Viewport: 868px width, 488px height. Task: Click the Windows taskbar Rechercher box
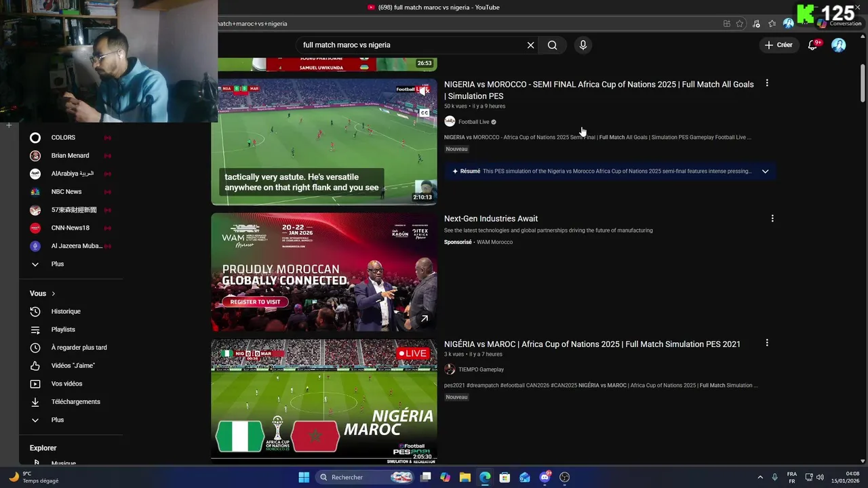[365, 477]
